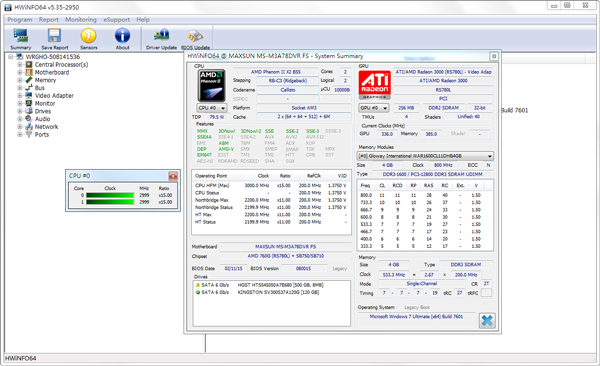Select the Memory tree icon
600x366 pixels.
pos(29,80)
